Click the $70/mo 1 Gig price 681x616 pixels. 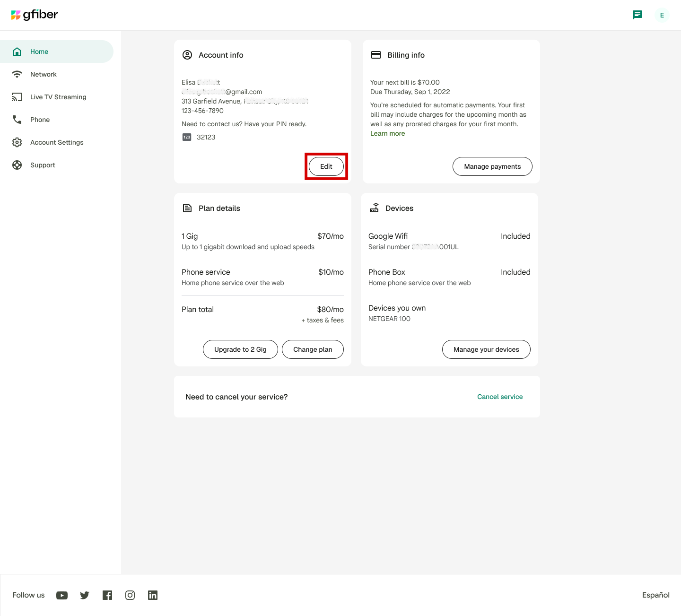331,236
